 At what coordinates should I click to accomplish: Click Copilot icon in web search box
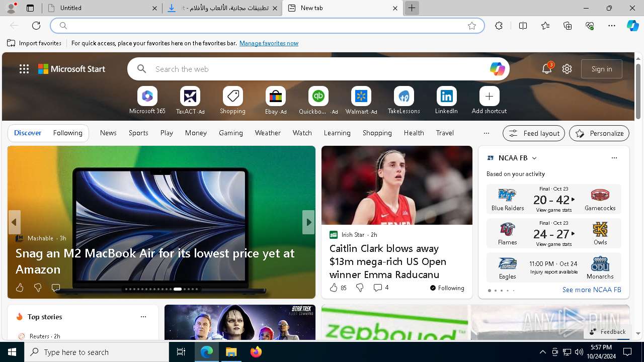coord(497,69)
